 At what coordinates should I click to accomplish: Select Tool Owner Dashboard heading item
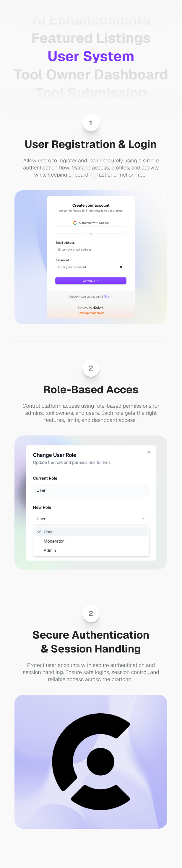[91, 74]
